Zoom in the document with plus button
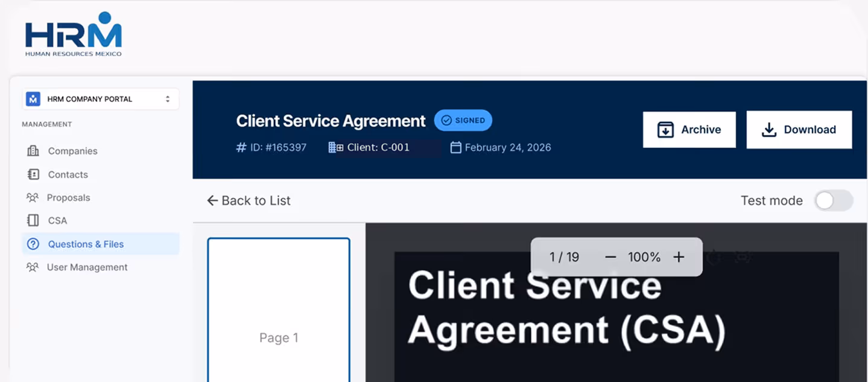Screen dimensions: 868x382 click(679, 257)
